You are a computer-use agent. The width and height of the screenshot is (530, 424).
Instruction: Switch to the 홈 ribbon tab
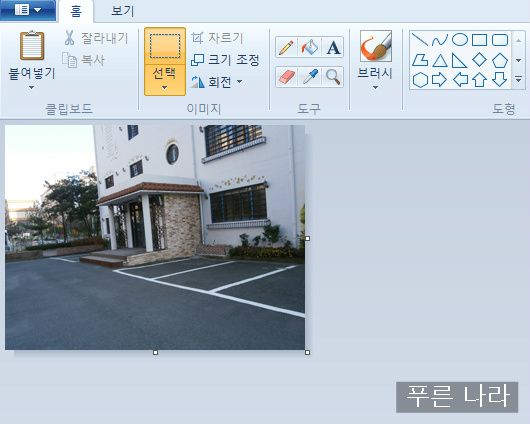tap(76, 11)
